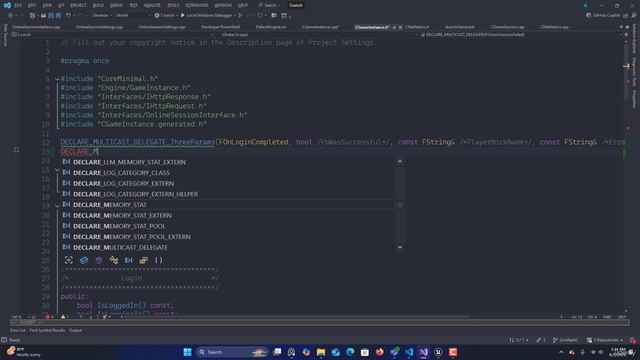640x360 pixels.
Task: Click the git branch indicator in status bar
Action: [x=565, y=340]
